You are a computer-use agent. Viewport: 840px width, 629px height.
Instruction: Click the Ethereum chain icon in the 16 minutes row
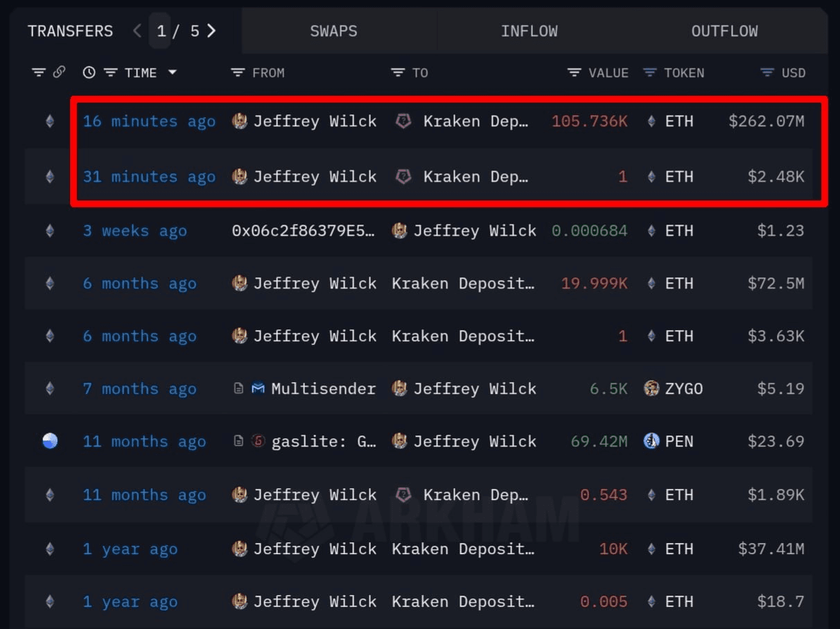(x=50, y=121)
